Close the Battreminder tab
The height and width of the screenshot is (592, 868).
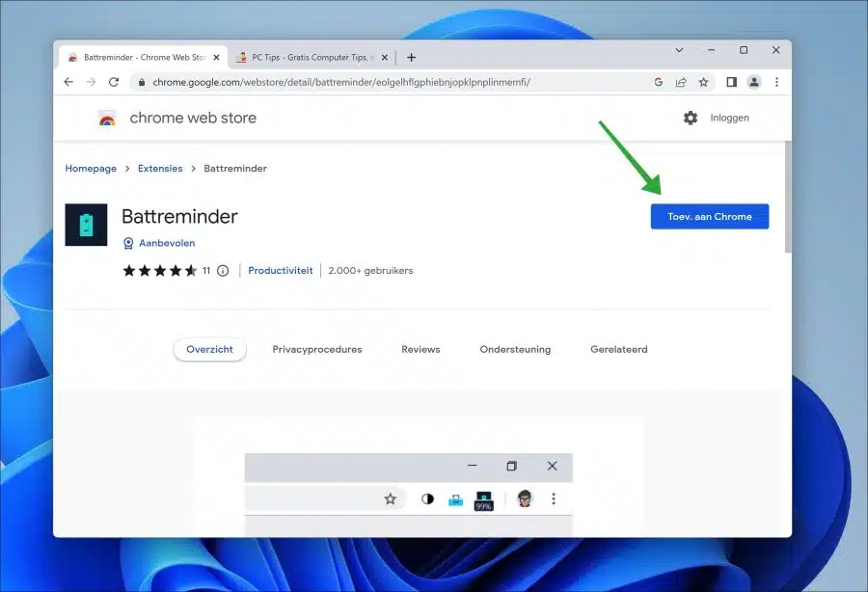coord(216,58)
